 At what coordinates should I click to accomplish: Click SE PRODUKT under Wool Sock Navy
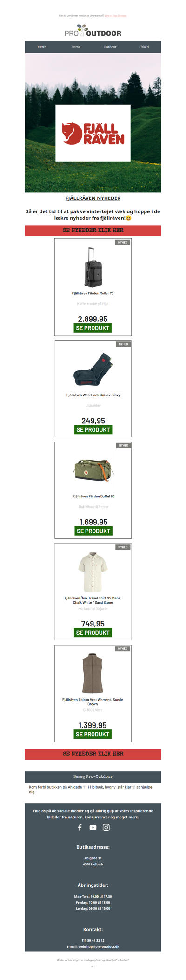(93, 429)
